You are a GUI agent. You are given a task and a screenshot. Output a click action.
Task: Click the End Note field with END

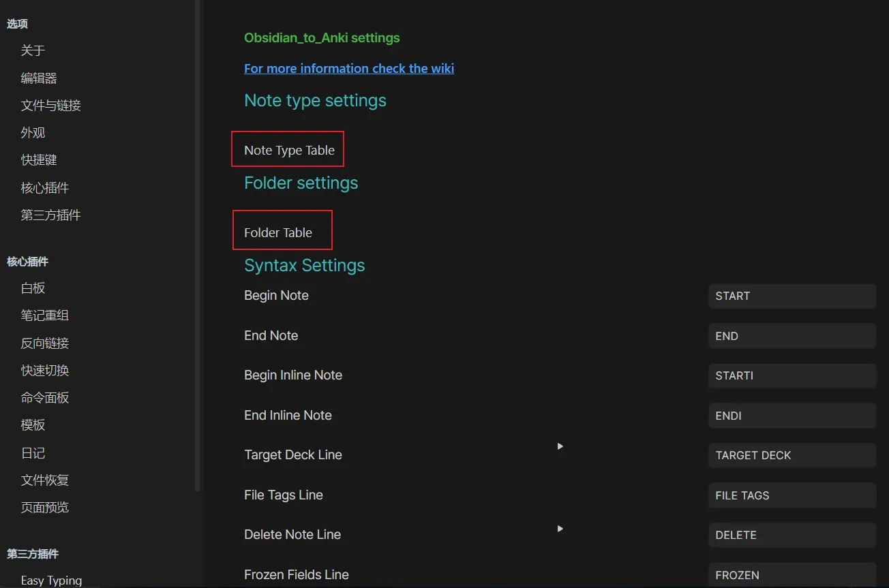(x=792, y=336)
